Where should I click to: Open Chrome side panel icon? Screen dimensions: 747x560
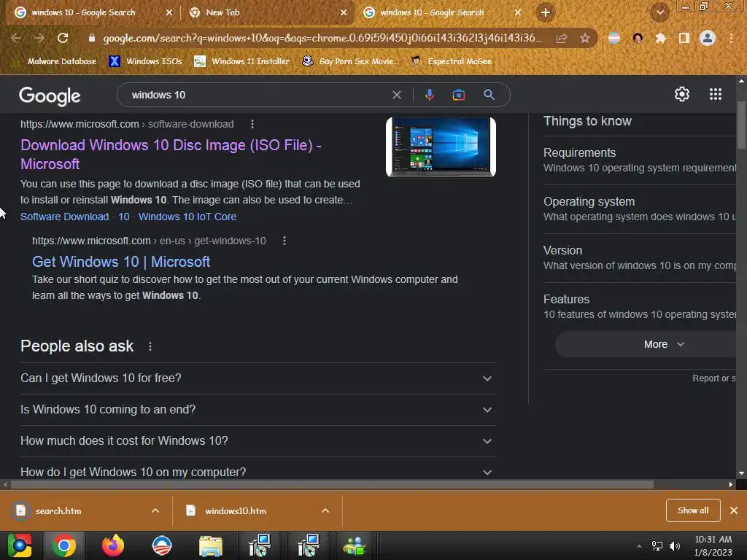coord(684,38)
